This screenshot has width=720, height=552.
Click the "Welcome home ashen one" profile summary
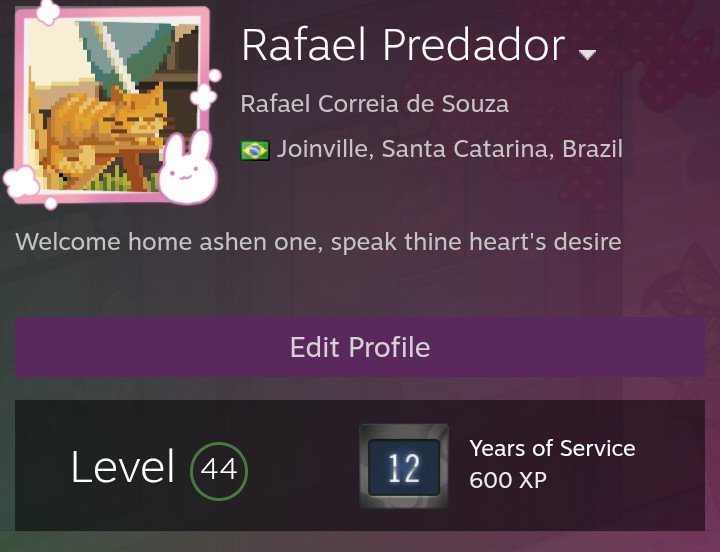coord(318,241)
